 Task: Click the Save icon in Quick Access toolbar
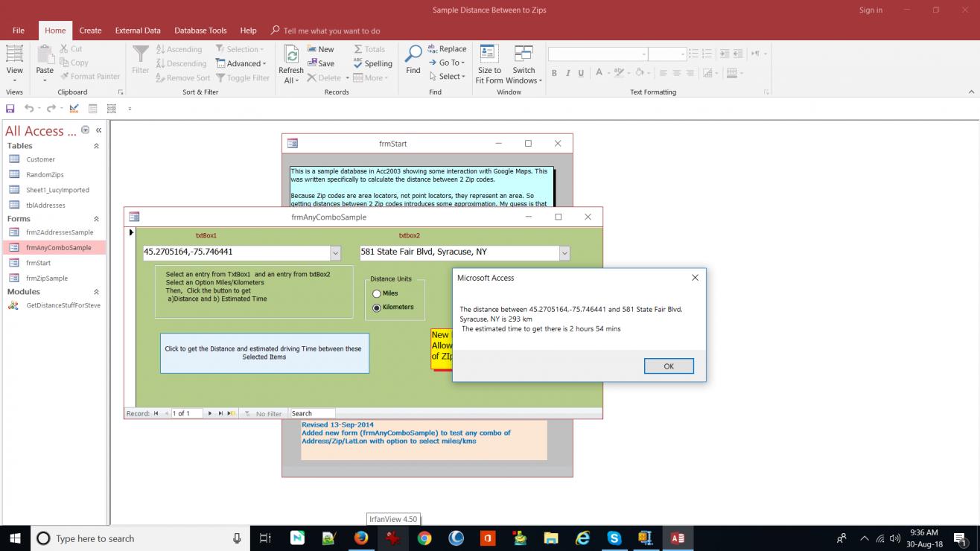[10, 109]
